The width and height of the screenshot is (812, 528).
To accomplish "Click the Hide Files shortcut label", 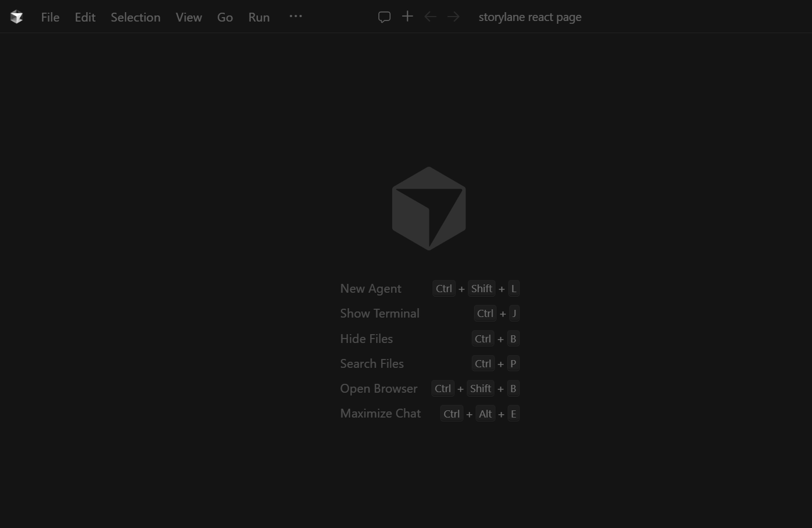I will pyautogui.click(x=366, y=339).
